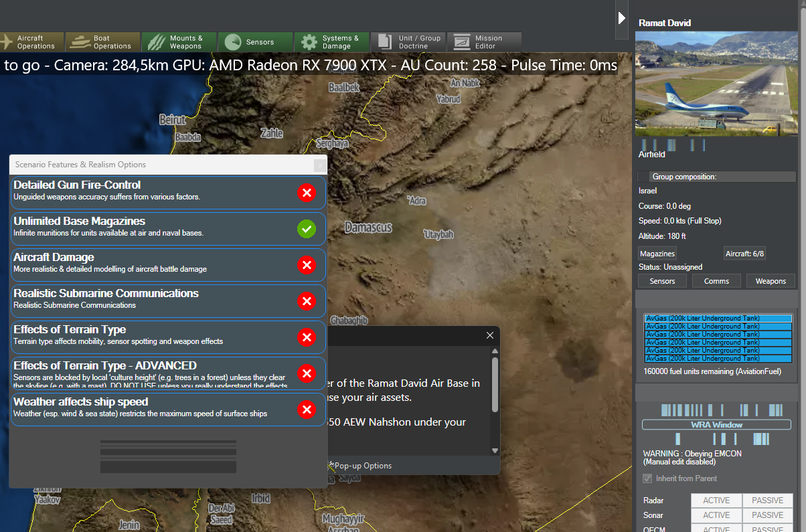Image resolution: width=806 pixels, height=532 pixels.
Task: Open Boat Operations from the toolbar
Action: tap(103, 42)
